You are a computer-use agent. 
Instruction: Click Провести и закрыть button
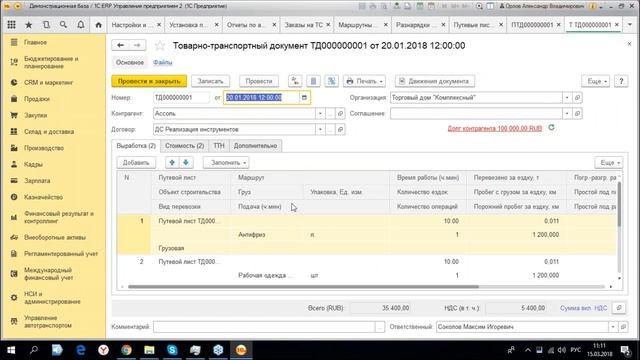(149, 81)
